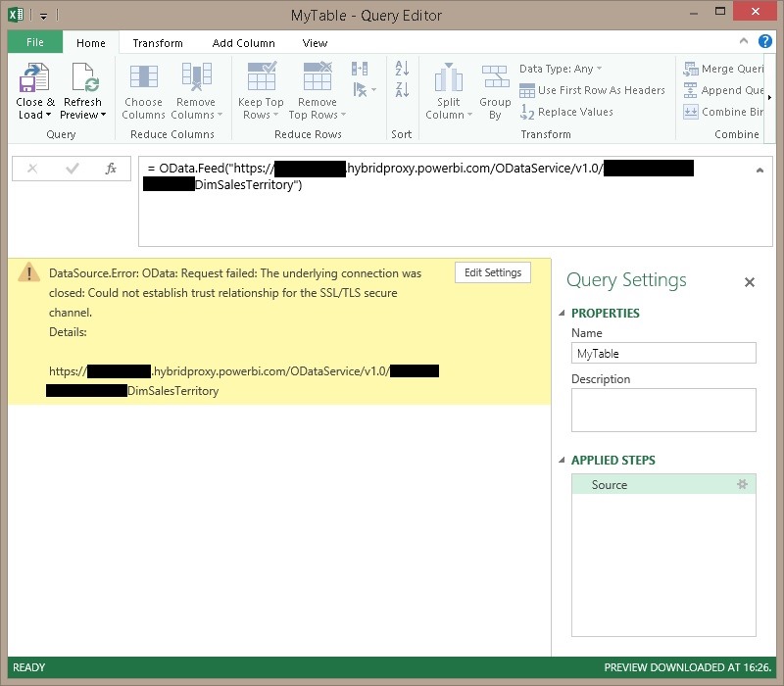Image resolution: width=784 pixels, height=686 pixels.
Task: Close the Query Settings pane
Action: pyautogui.click(x=749, y=282)
